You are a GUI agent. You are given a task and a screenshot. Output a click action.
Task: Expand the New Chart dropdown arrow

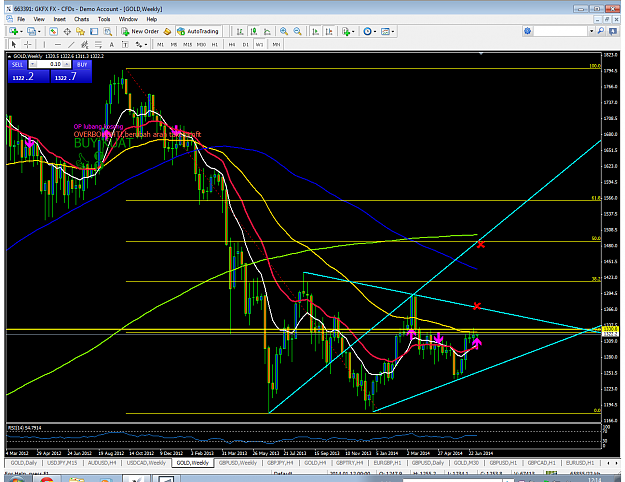[20, 31]
